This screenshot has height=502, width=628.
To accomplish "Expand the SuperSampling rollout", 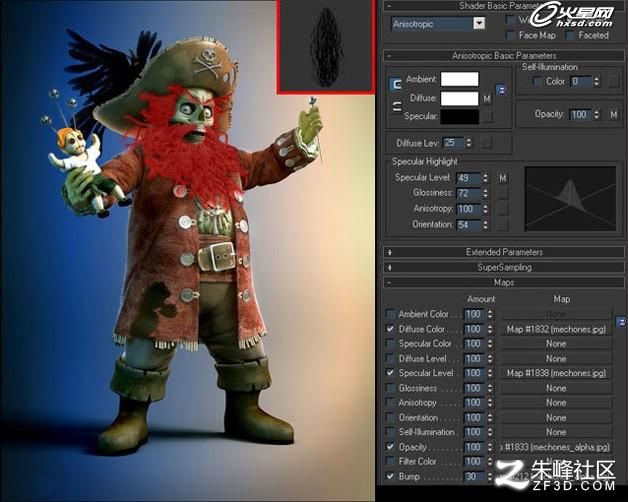I will (504, 267).
